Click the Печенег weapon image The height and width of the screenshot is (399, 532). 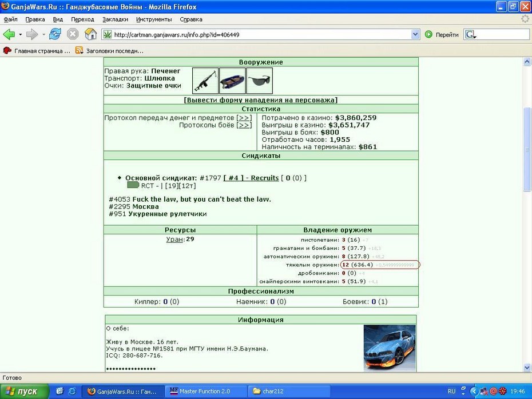click(x=205, y=81)
